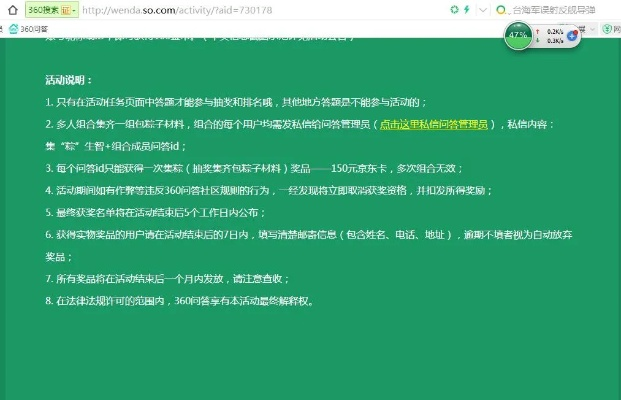Screen dimensions: 621x400
Task: Click the 360 search engine logo icon
Action: [x=501, y=10]
